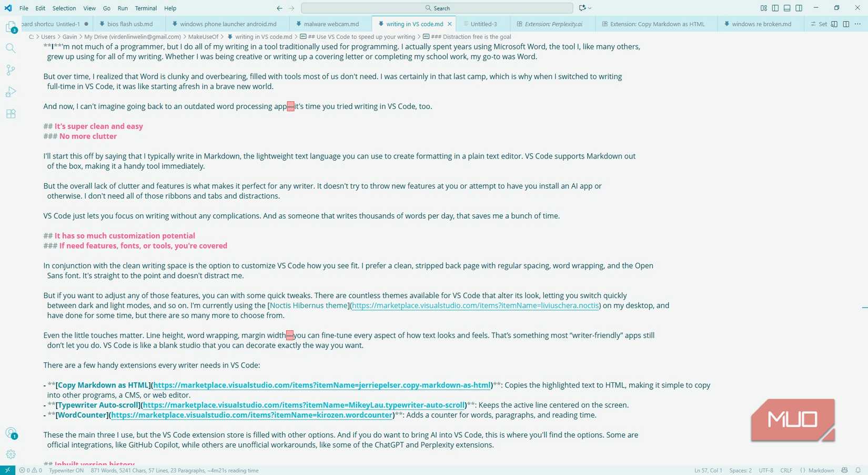Open the Run menu
Image resolution: width=868 pixels, height=475 pixels.
pos(123,8)
